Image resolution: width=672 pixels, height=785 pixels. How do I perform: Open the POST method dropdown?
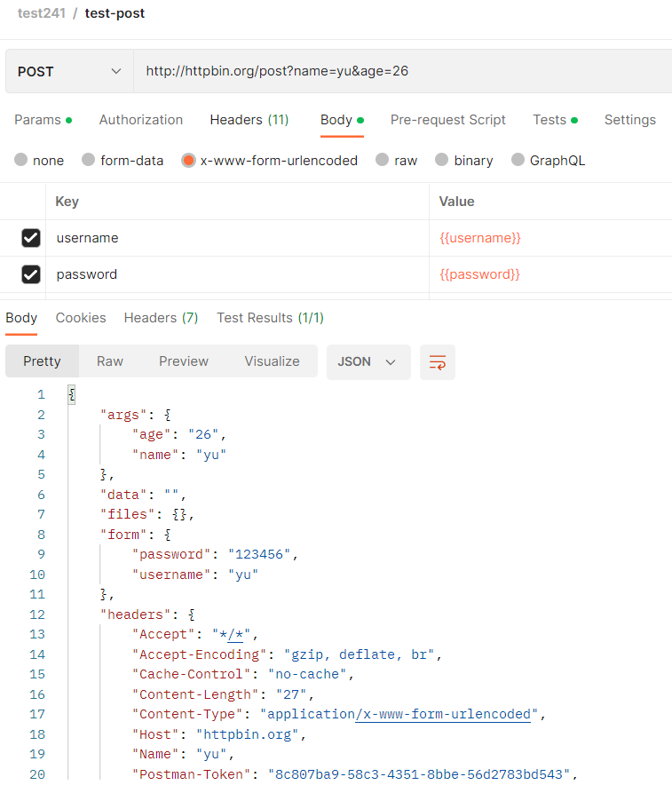tap(69, 71)
